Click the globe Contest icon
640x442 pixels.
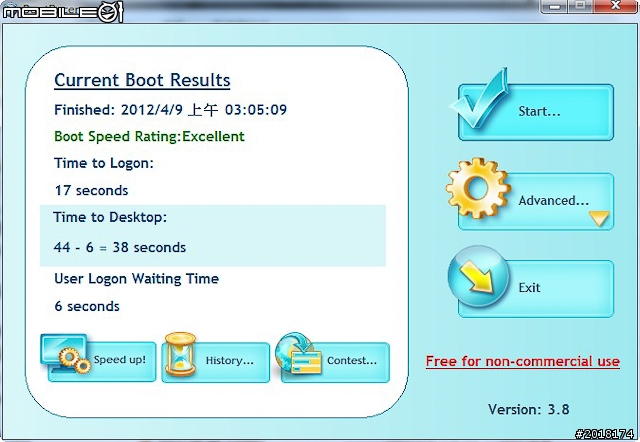tap(298, 353)
